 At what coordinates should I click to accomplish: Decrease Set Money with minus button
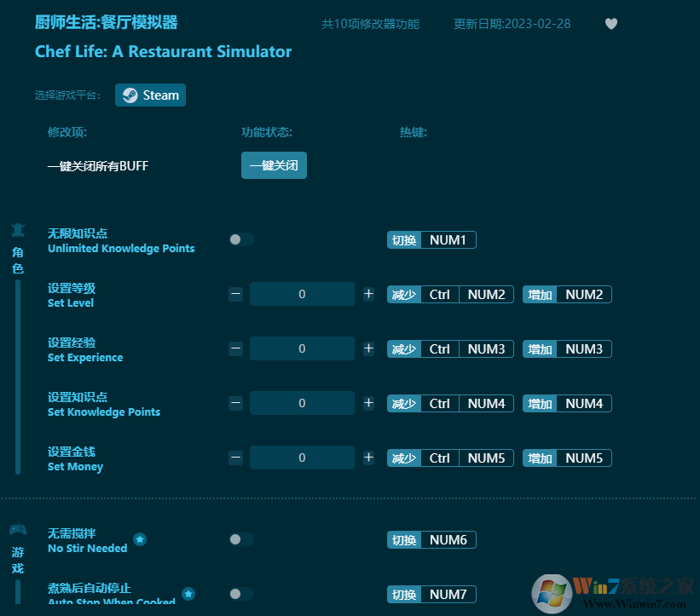[235, 458]
